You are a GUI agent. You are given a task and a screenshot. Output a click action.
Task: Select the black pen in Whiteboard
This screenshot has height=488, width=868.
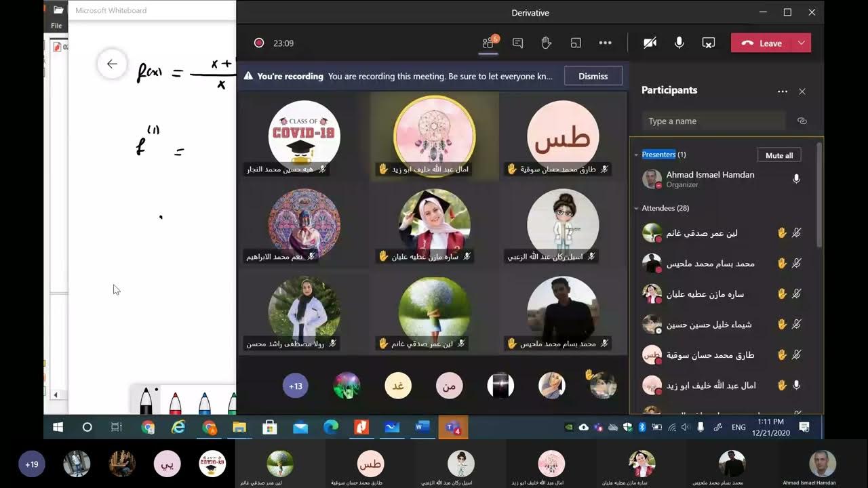click(146, 401)
